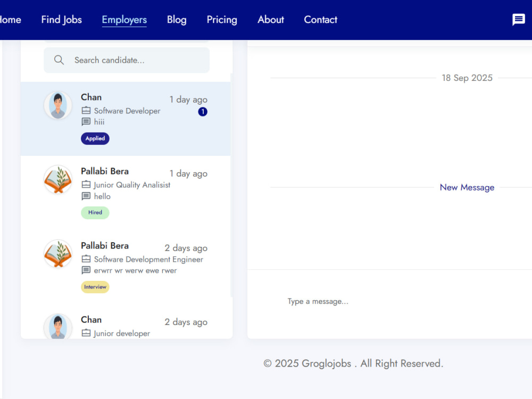This screenshot has width=532, height=399.
Task: Click the 'hiii' message preview
Action: click(99, 122)
